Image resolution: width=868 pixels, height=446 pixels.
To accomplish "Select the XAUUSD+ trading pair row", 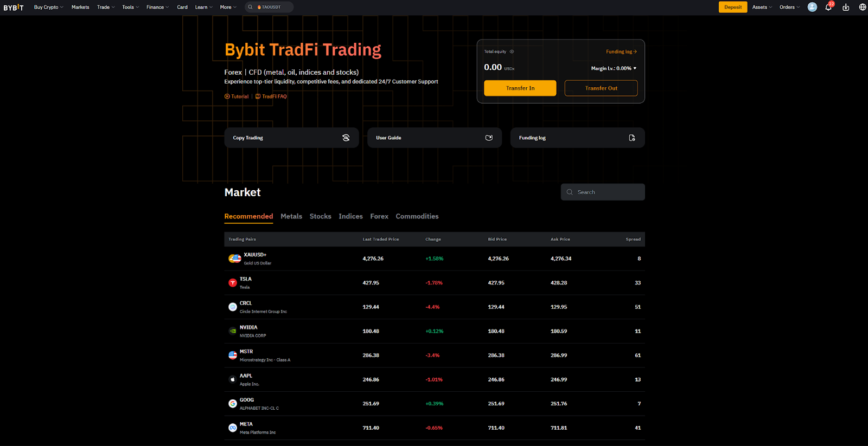I will (x=435, y=258).
